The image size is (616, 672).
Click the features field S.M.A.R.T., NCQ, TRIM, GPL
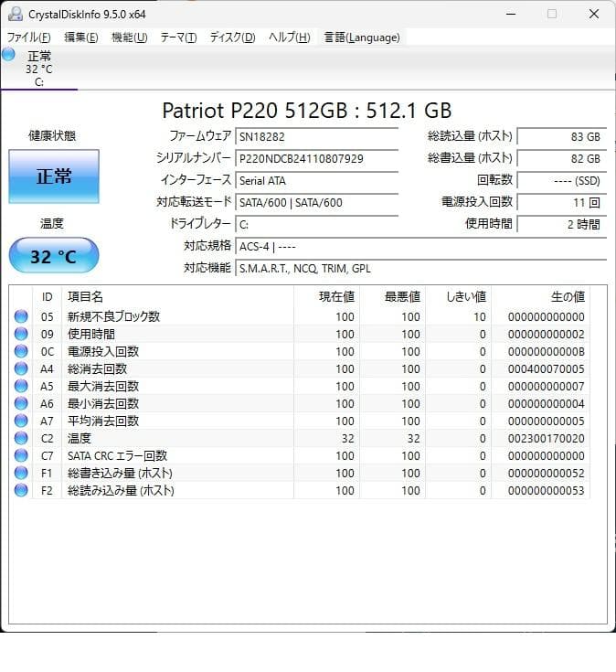tap(420, 268)
